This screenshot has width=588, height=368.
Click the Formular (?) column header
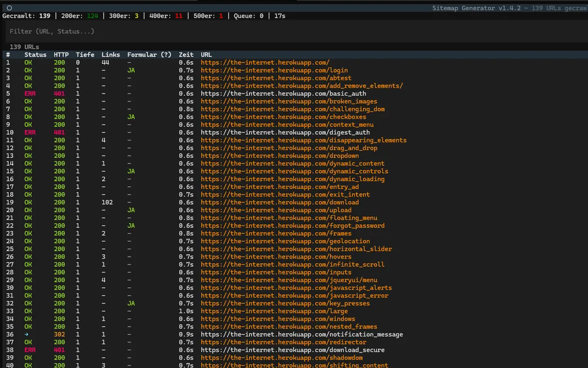pyautogui.click(x=149, y=55)
